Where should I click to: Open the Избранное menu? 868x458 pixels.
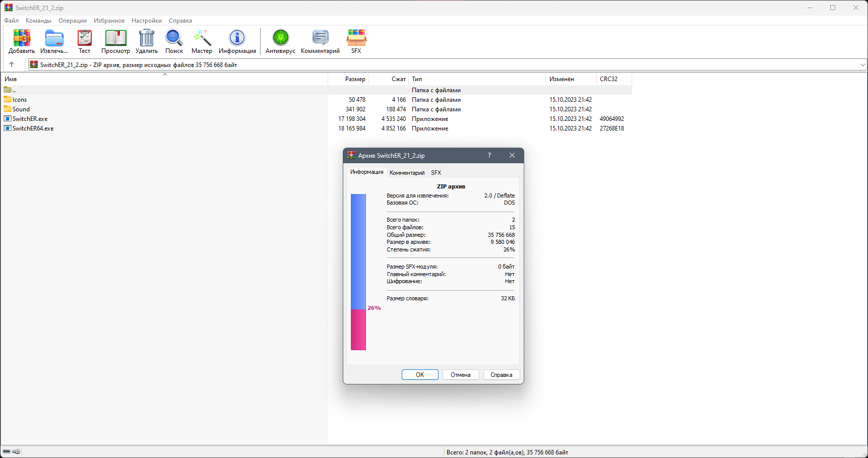pyautogui.click(x=109, y=21)
